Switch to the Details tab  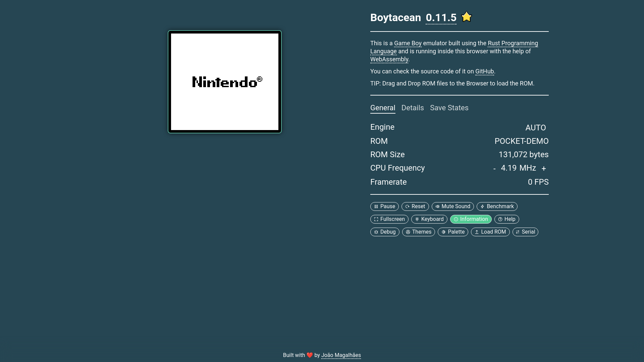tap(413, 108)
